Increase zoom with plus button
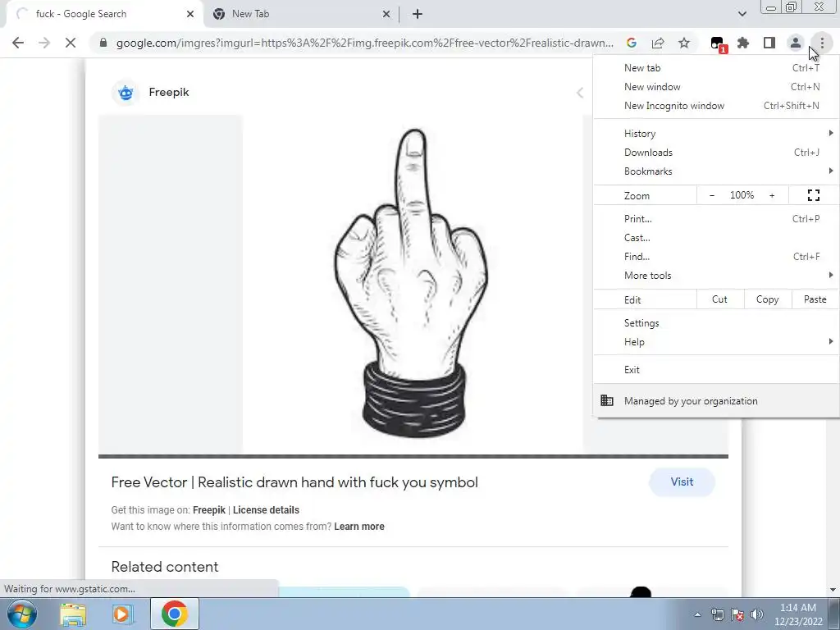Viewport: 840px width, 630px height. [772, 195]
